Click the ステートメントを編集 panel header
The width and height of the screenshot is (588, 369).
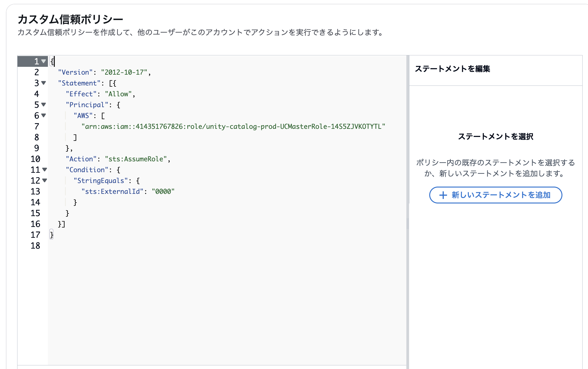point(452,69)
